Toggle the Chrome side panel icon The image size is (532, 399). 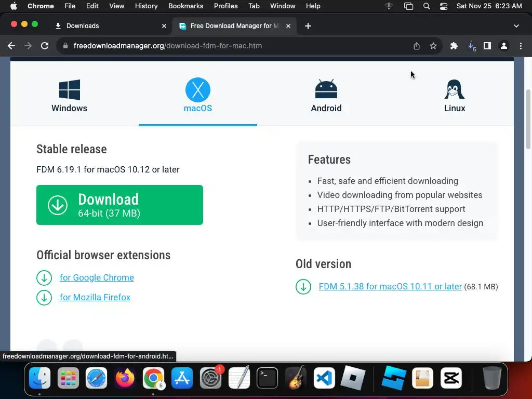(x=487, y=46)
